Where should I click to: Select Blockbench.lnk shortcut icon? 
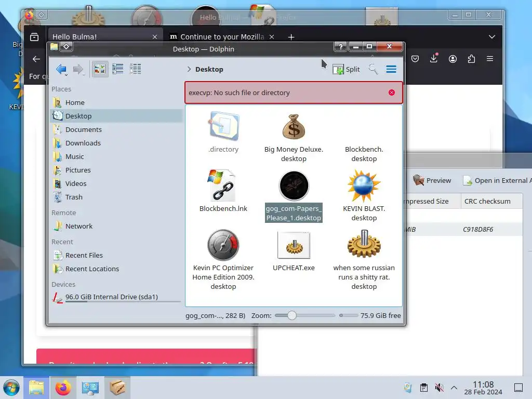(x=222, y=185)
